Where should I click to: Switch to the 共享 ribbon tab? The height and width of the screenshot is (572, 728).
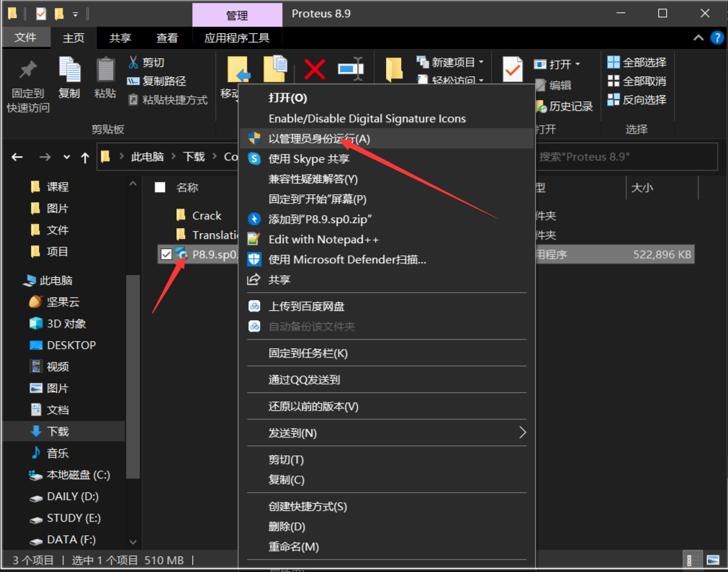[120, 38]
